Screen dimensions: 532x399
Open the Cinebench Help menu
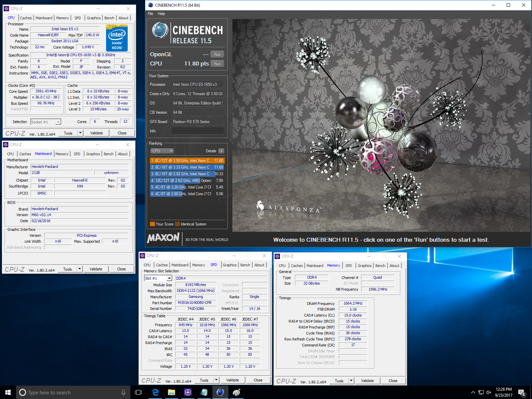[161, 14]
